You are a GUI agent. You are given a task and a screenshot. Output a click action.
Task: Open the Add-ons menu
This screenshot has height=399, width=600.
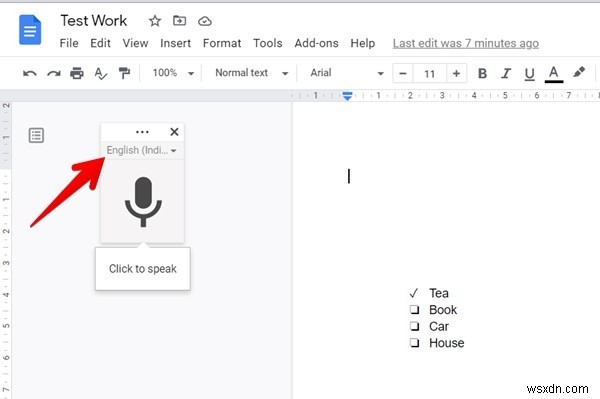(x=316, y=43)
